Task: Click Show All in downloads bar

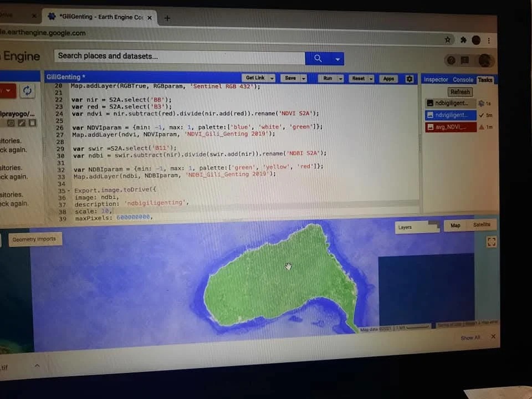Action: pos(470,338)
